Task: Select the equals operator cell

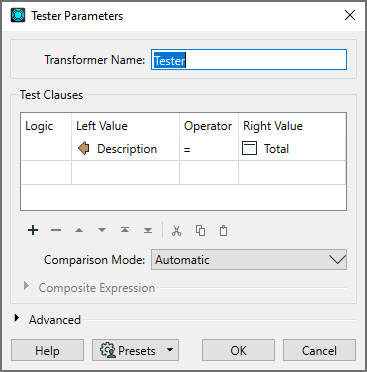Action: pos(209,149)
